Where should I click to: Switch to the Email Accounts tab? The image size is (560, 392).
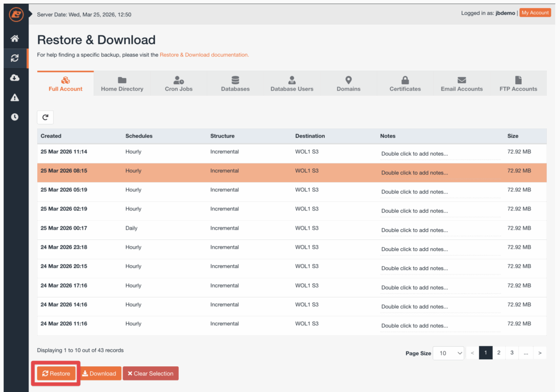click(x=462, y=84)
